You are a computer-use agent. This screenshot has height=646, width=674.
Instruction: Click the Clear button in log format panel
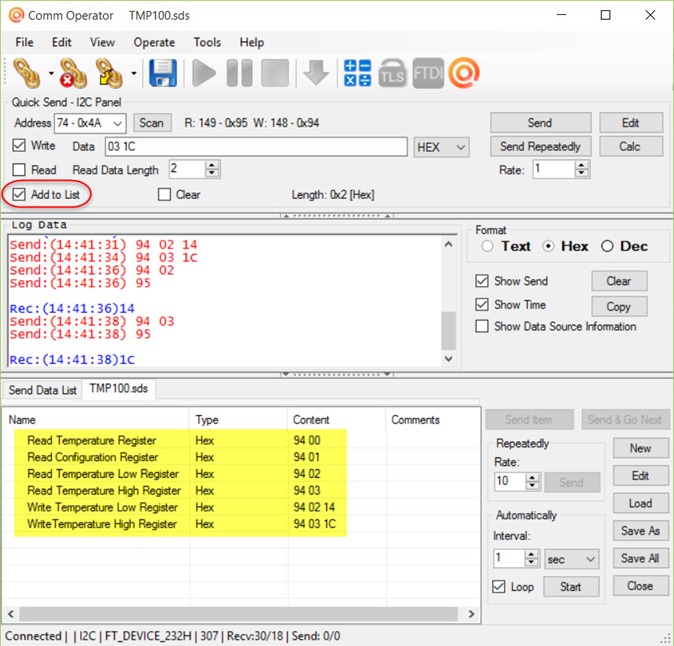(619, 281)
